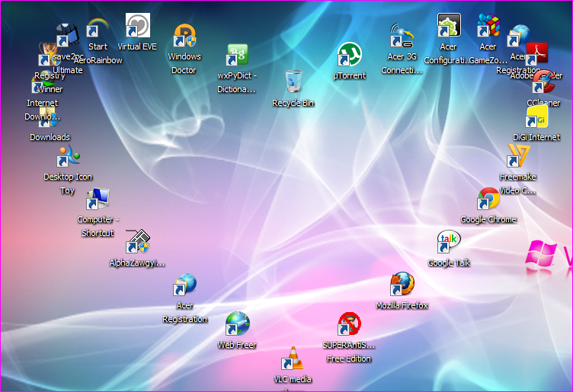The image size is (573, 392).
Task: Click the AlphaZawgyi keyboard shortcut icon
Action: (x=137, y=241)
